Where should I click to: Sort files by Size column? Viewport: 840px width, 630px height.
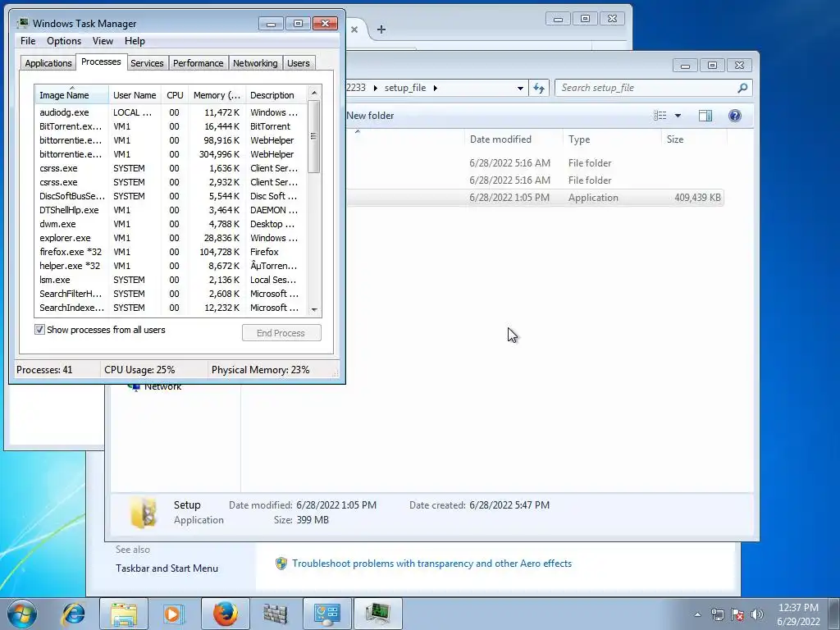coord(694,139)
